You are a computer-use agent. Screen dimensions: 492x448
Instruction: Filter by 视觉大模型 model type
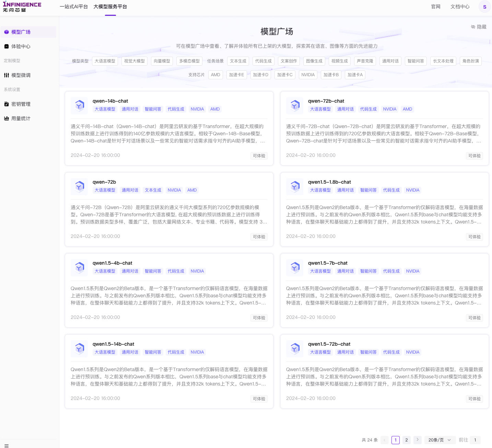[134, 61]
